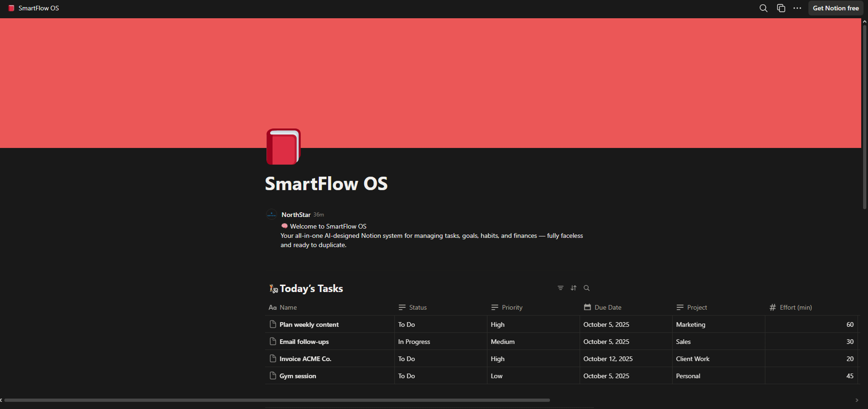This screenshot has height=409, width=868.
Task: Click the vertical scrollbar thumb on the right
Action: coord(865,117)
